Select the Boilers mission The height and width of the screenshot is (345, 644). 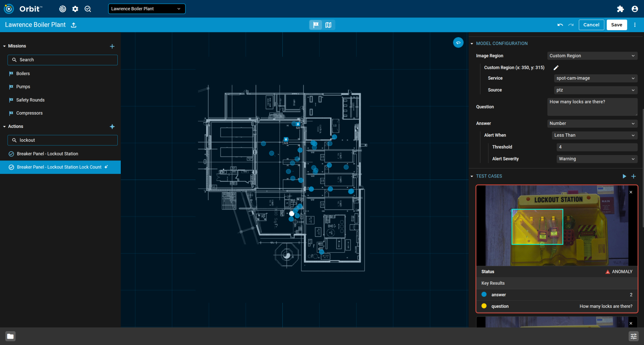pyautogui.click(x=60, y=74)
